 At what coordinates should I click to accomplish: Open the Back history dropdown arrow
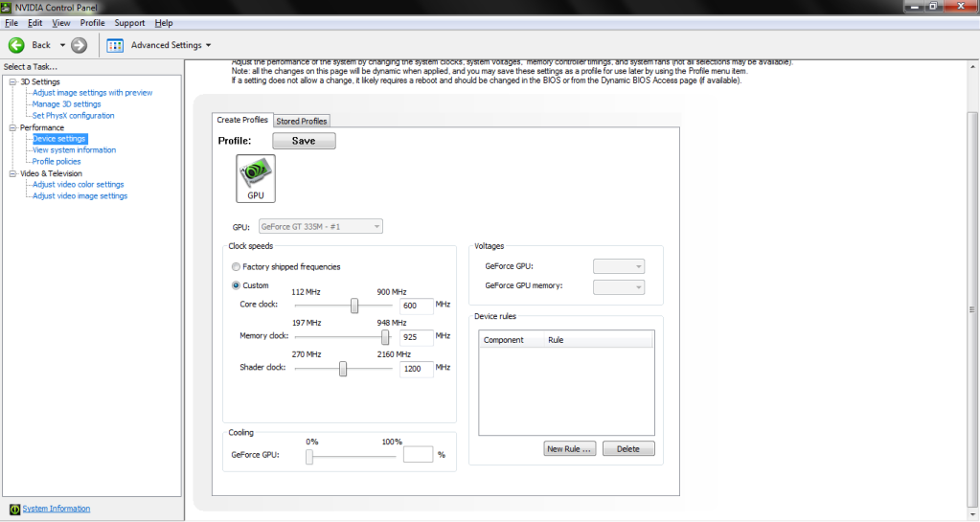pyautogui.click(x=62, y=45)
